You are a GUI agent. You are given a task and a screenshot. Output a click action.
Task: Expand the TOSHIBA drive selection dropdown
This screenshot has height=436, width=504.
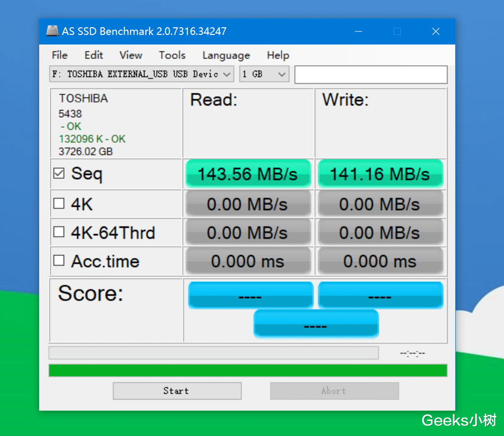(142, 74)
